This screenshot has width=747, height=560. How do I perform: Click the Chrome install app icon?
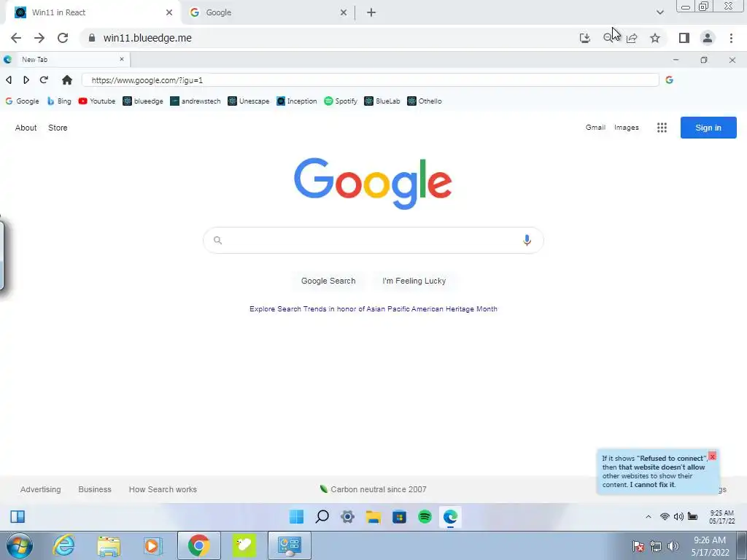(x=585, y=38)
